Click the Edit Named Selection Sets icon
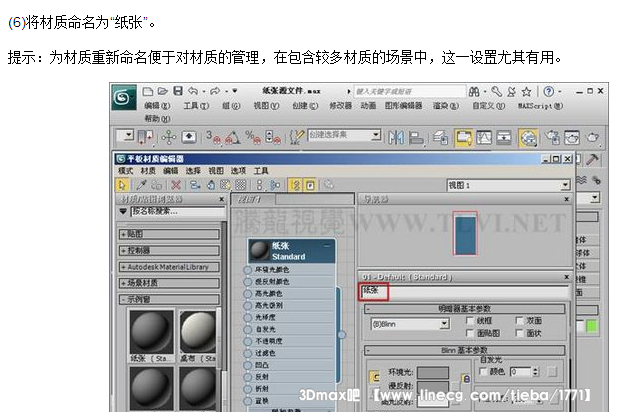The width and height of the screenshot is (620, 412). [x=297, y=137]
